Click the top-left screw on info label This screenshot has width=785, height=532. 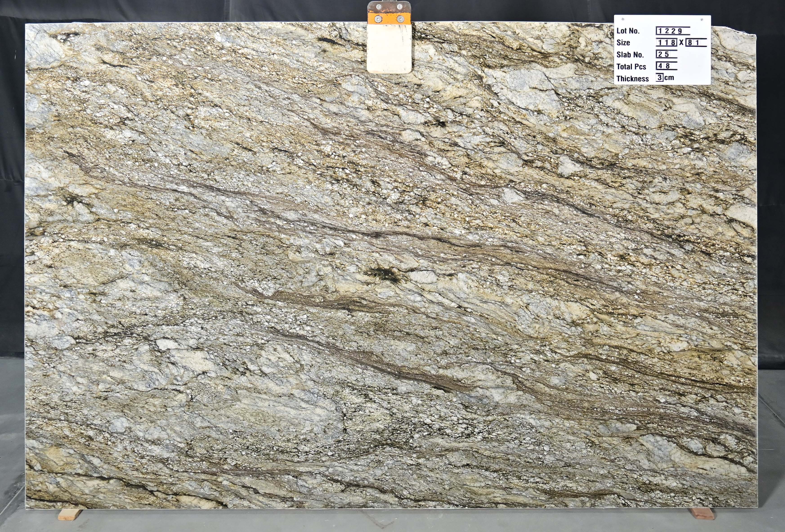[x=623, y=19]
